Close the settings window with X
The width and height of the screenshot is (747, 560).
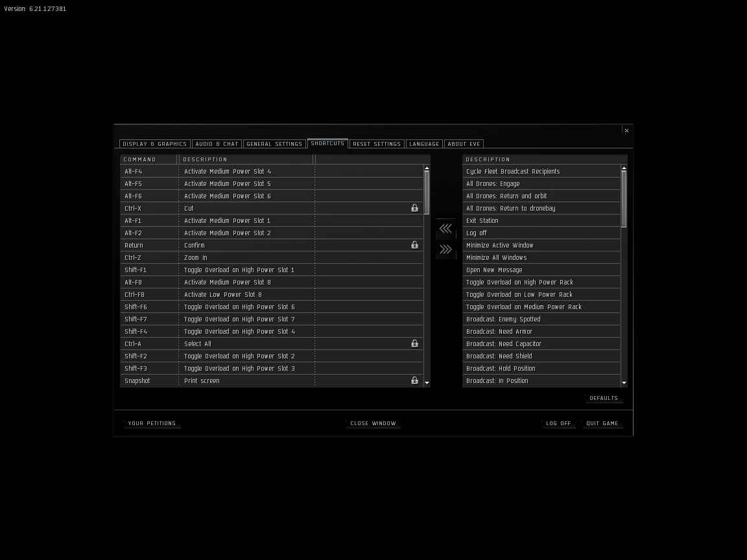[x=626, y=131]
